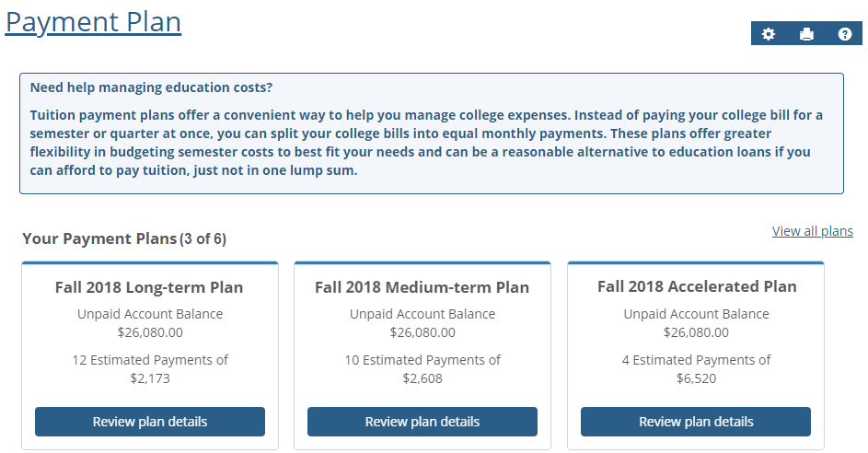Open the help question mark icon
Image resolution: width=868 pixels, height=453 pixels.
[845, 34]
